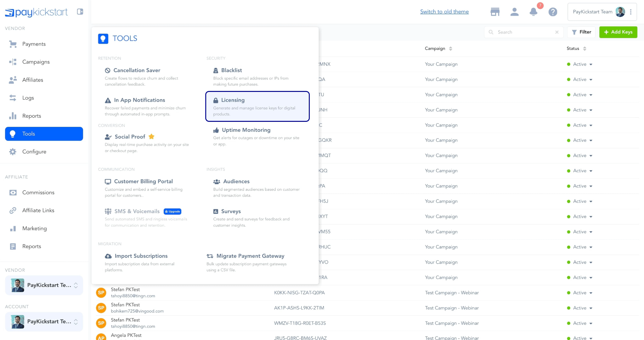Click the SP avatar for tahoyi8850 KOKK row

point(101,293)
